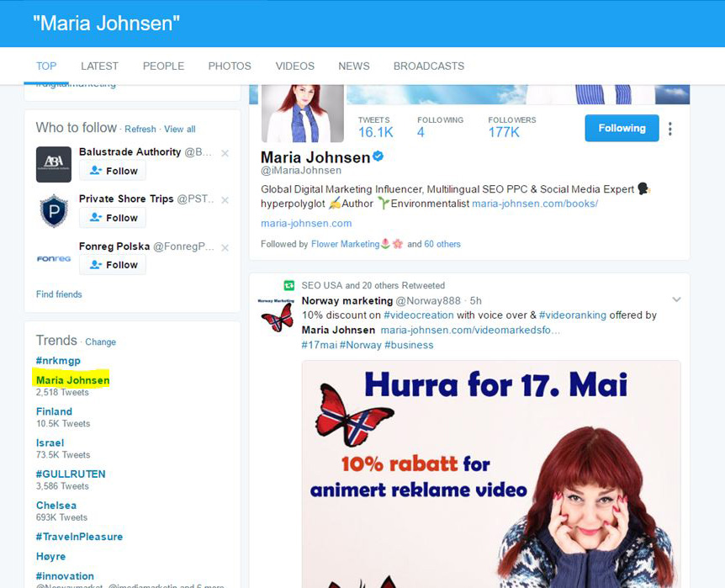
Task: Open the #innovation trend
Action: click(x=65, y=576)
